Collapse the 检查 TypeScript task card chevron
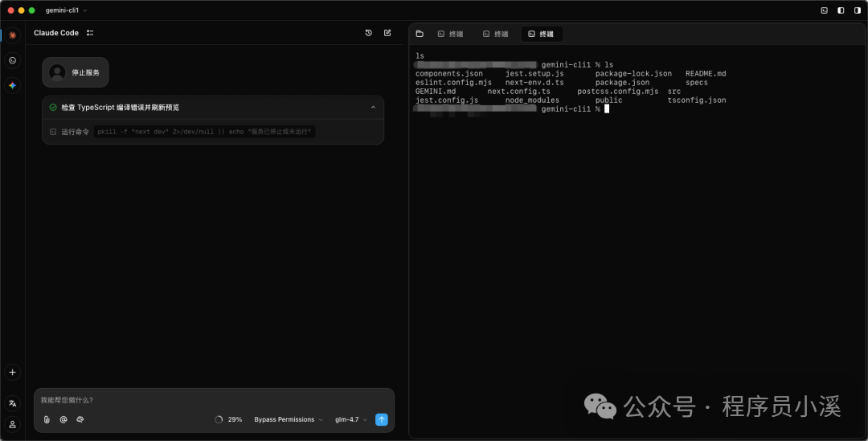The width and height of the screenshot is (868, 441). click(x=373, y=108)
